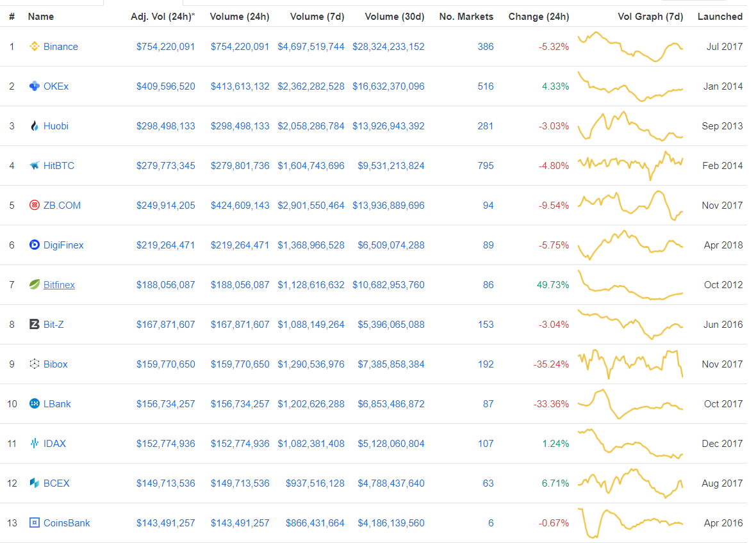The height and width of the screenshot is (543, 756).
Task: Click the HitBTC logo icon
Action: [x=35, y=166]
